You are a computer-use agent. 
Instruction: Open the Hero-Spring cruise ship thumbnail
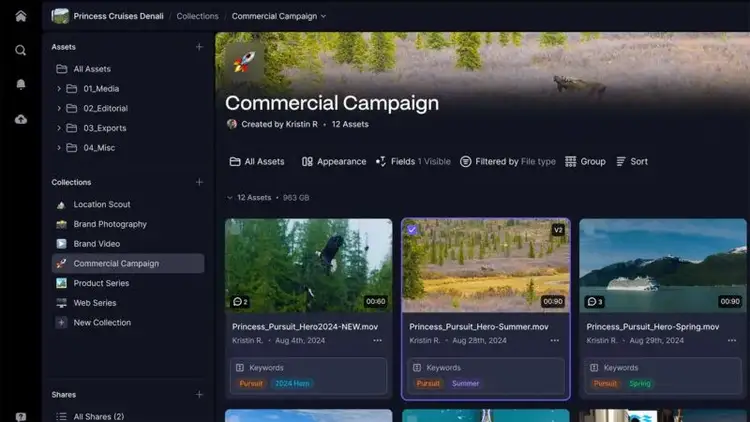click(662, 265)
